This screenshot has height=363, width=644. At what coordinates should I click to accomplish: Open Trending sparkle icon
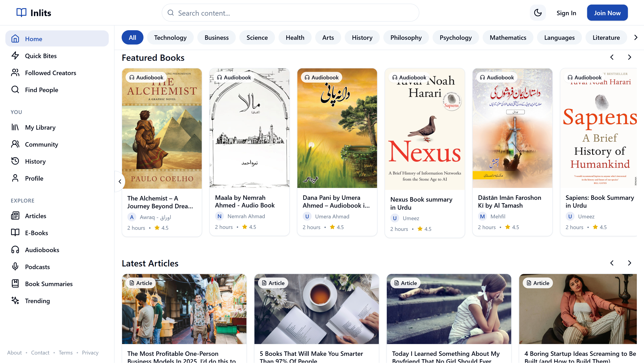pos(15,301)
